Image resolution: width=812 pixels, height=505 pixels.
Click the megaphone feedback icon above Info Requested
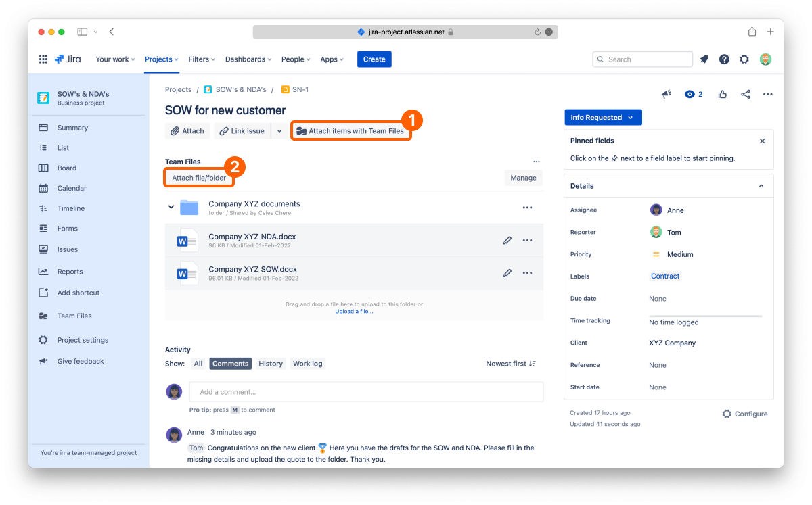pyautogui.click(x=667, y=95)
